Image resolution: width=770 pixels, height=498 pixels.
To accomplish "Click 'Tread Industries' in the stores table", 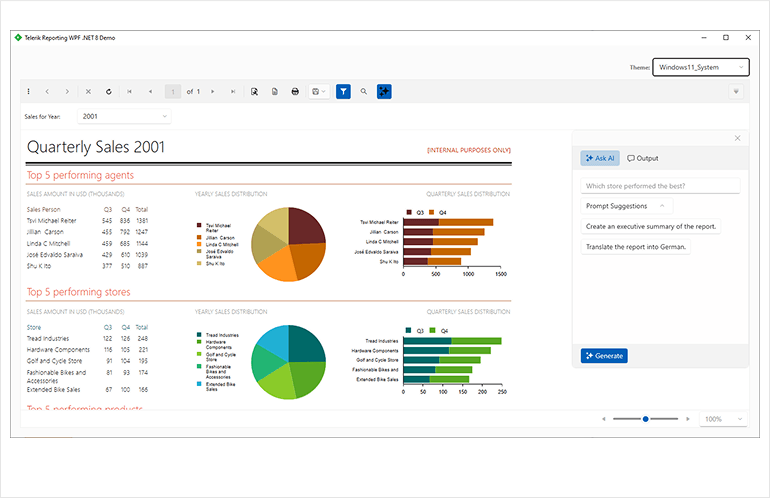I will [x=48, y=338].
